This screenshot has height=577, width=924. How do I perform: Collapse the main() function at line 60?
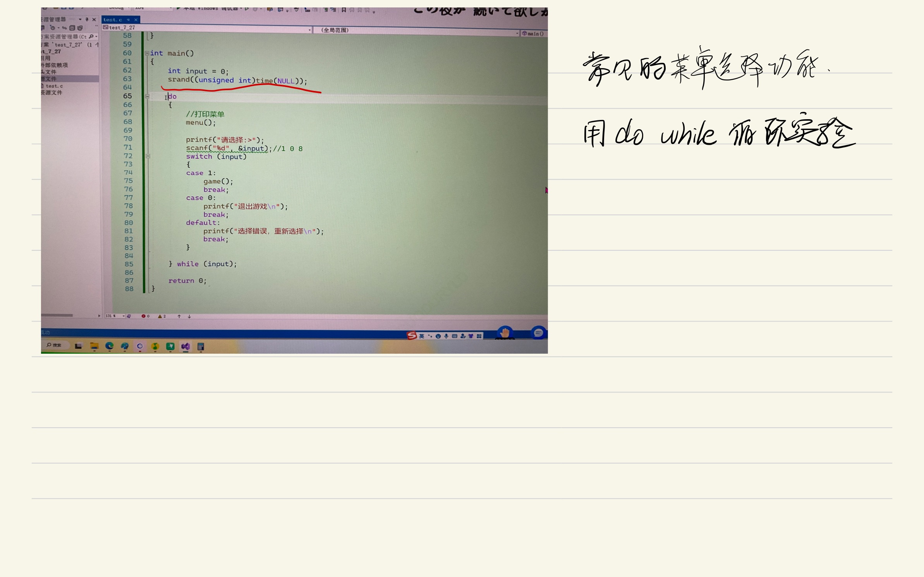147,53
